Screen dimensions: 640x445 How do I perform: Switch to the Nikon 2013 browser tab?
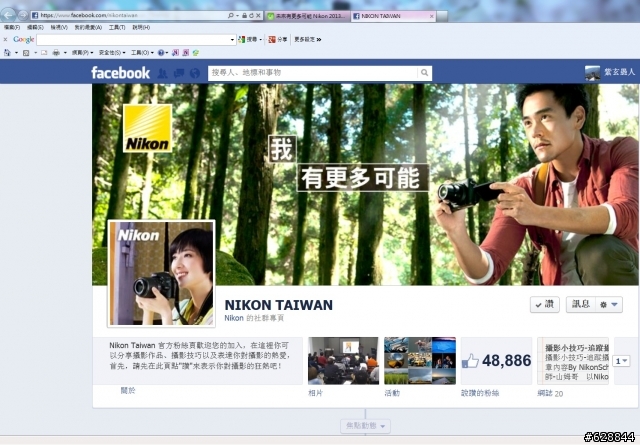(307, 16)
